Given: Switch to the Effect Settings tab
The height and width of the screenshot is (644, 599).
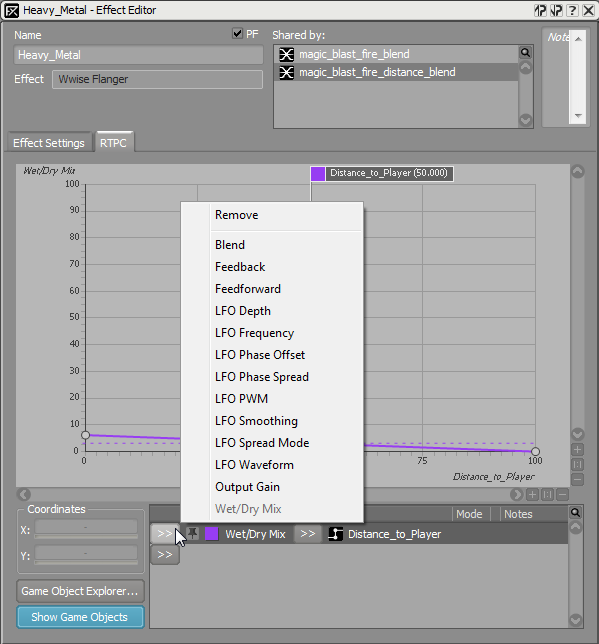Looking at the screenshot, I should (x=49, y=143).
